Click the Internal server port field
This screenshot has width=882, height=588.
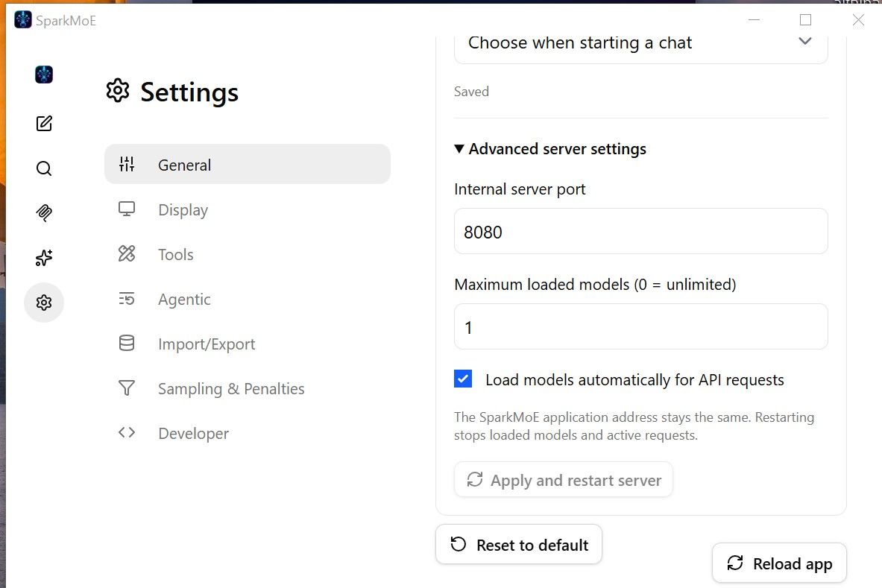click(640, 231)
